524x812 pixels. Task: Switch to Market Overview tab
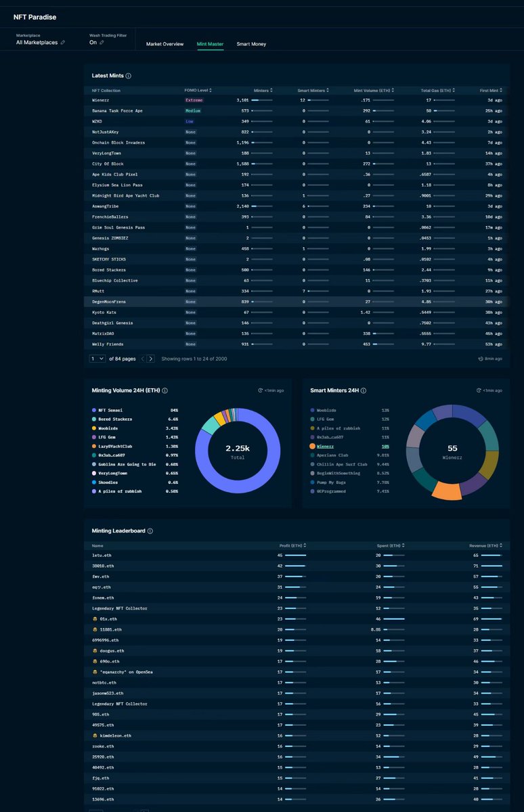pos(165,44)
